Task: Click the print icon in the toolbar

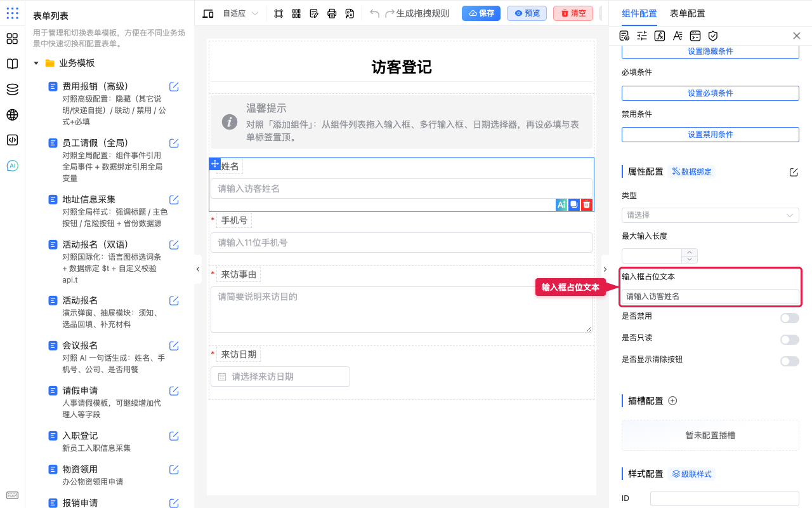Action: pos(332,13)
